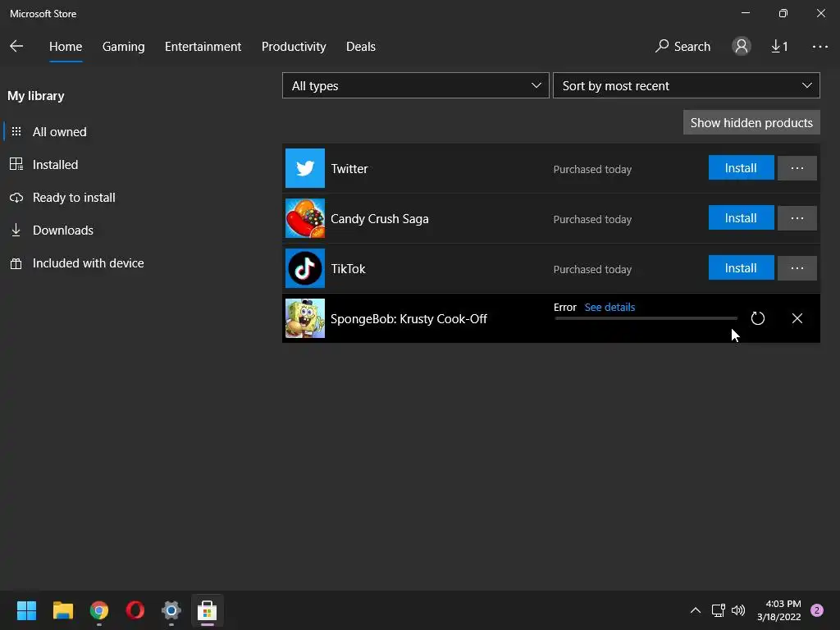The height and width of the screenshot is (630, 840).
Task: Open the volume tray icon
Action: 738,610
